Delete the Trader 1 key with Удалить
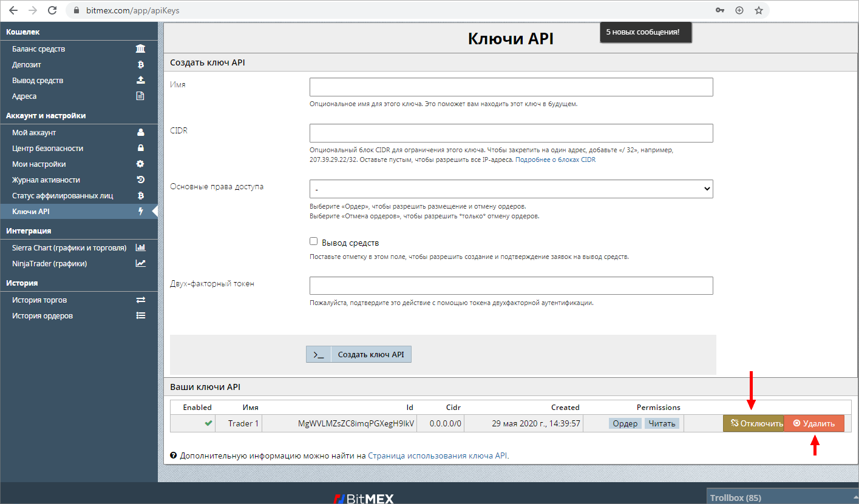Screen dimensions: 859x504 813,423
